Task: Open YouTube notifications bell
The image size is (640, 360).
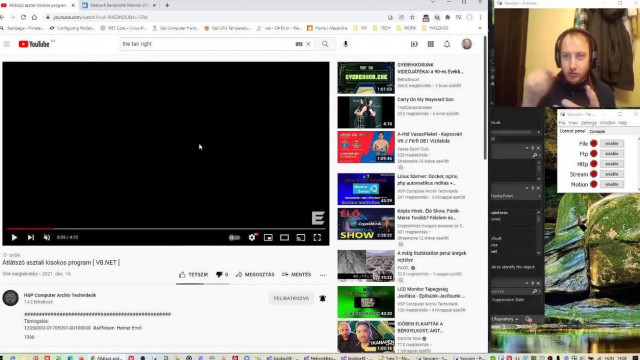Action: 447,44
